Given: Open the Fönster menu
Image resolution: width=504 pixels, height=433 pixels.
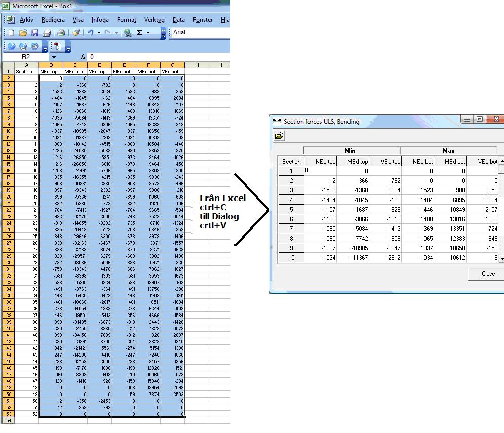Looking at the screenshot, I should tap(203, 20).
